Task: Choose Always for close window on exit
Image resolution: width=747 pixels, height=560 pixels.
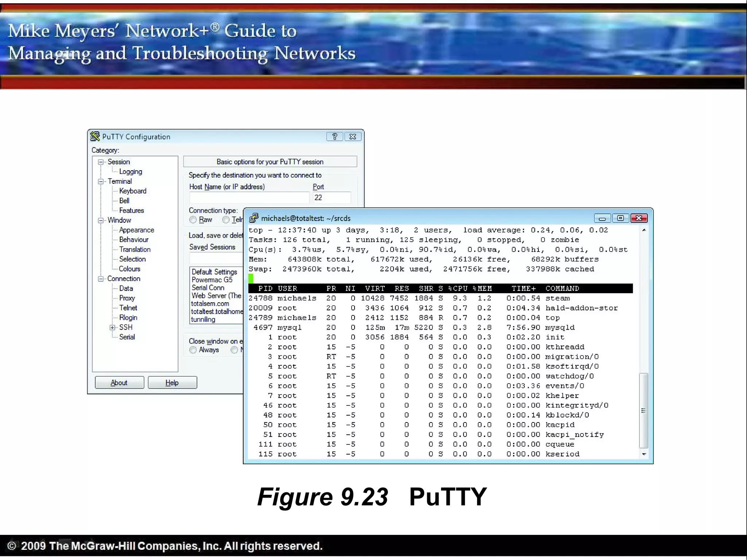Action: click(x=193, y=350)
